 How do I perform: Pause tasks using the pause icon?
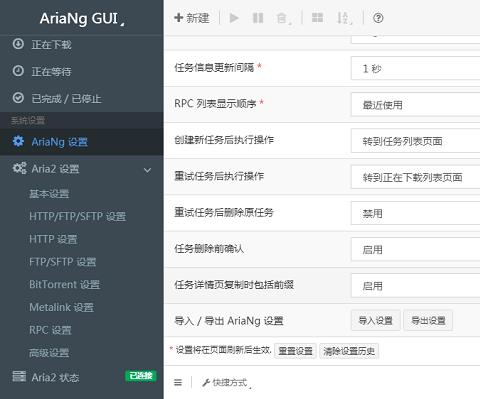(258, 18)
